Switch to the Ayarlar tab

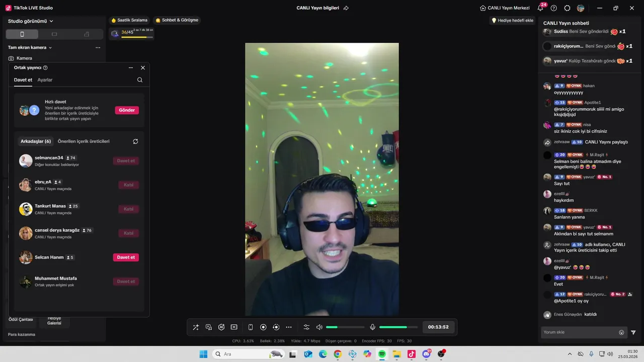click(45, 80)
